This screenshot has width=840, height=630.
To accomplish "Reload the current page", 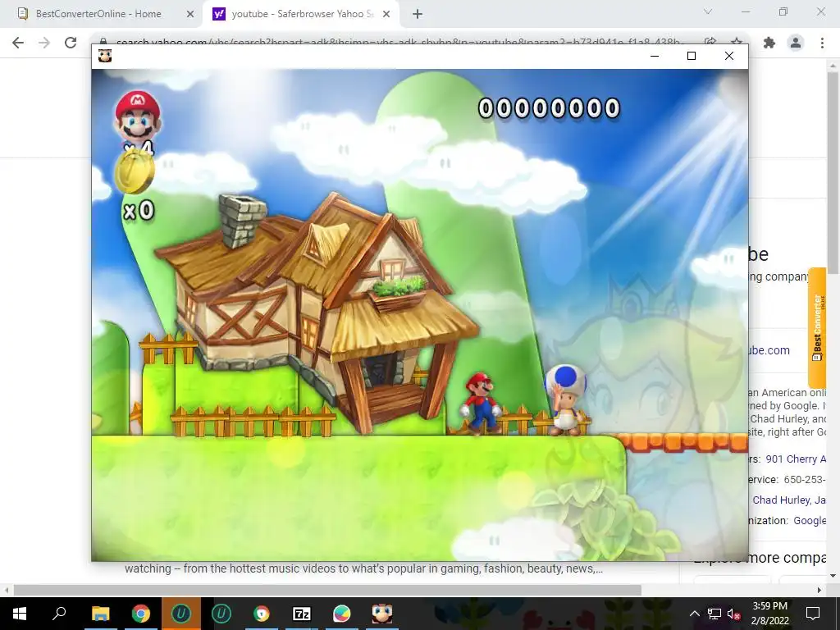I will [71, 43].
